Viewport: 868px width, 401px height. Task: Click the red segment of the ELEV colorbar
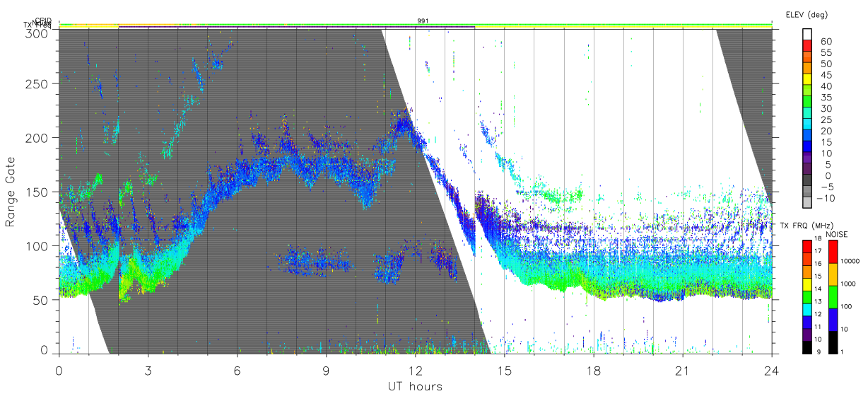pyautogui.click(x=808, y=45)
